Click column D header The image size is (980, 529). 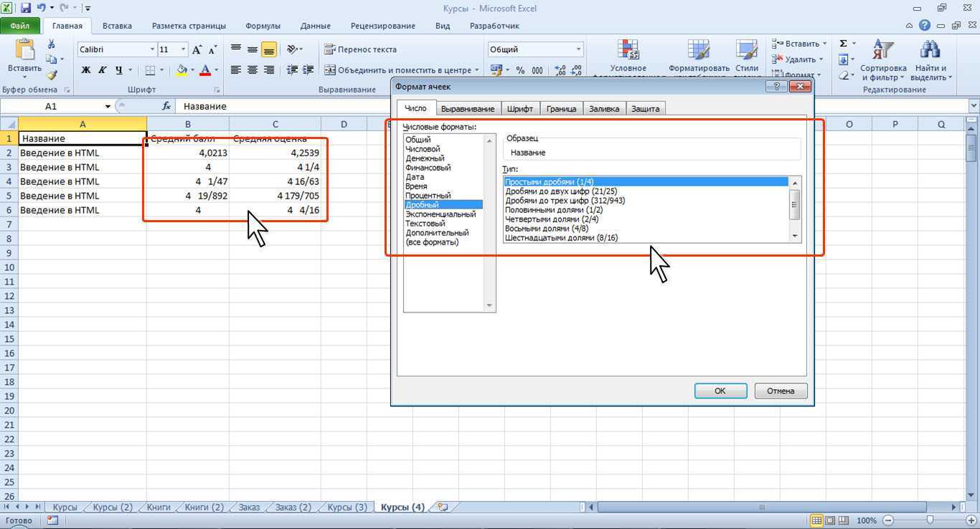pyautogui.click(x=344, y=124)
